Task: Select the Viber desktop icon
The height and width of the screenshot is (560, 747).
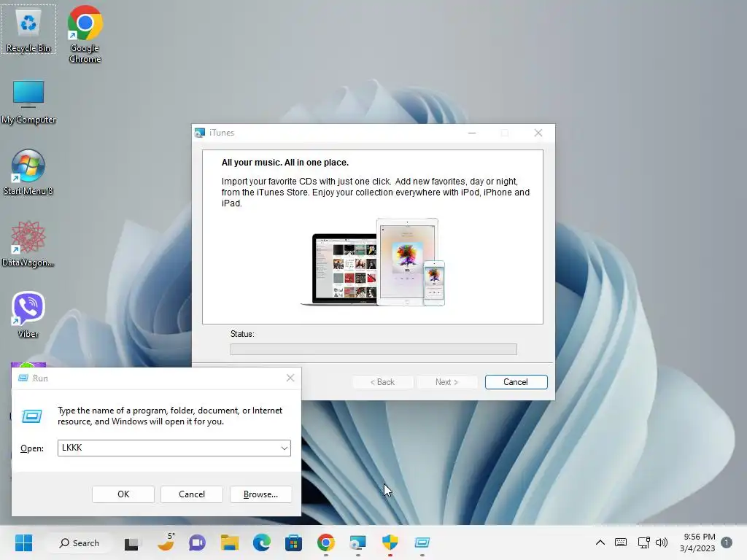Action: 28,314
